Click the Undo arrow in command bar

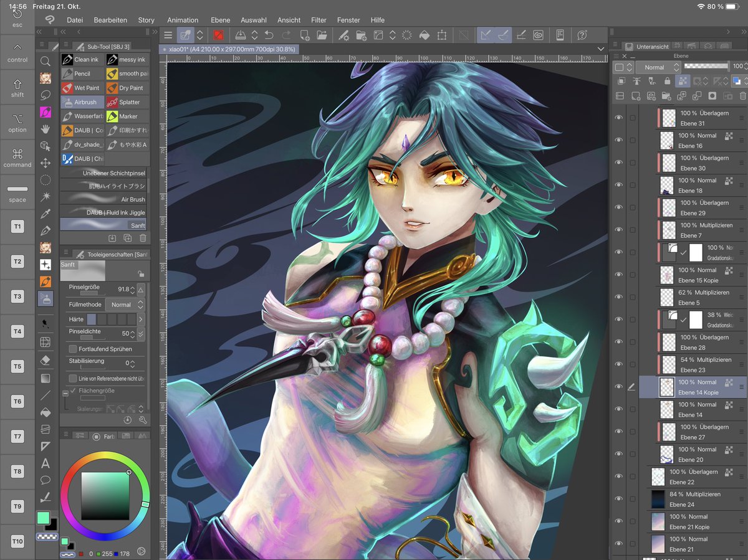coord(269,36)
